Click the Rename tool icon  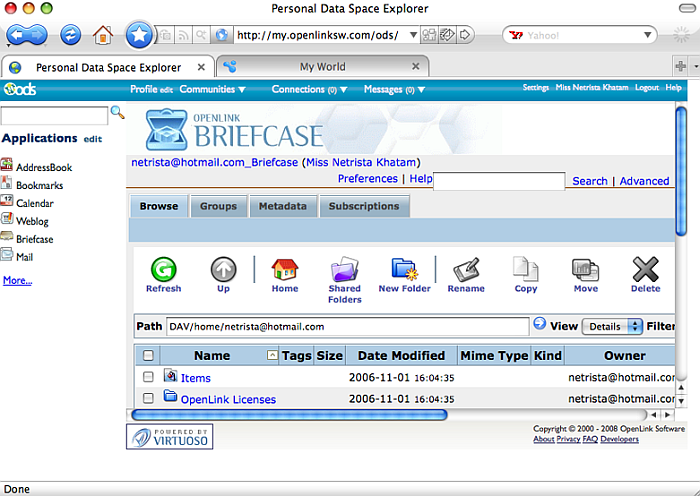(466, 270)
